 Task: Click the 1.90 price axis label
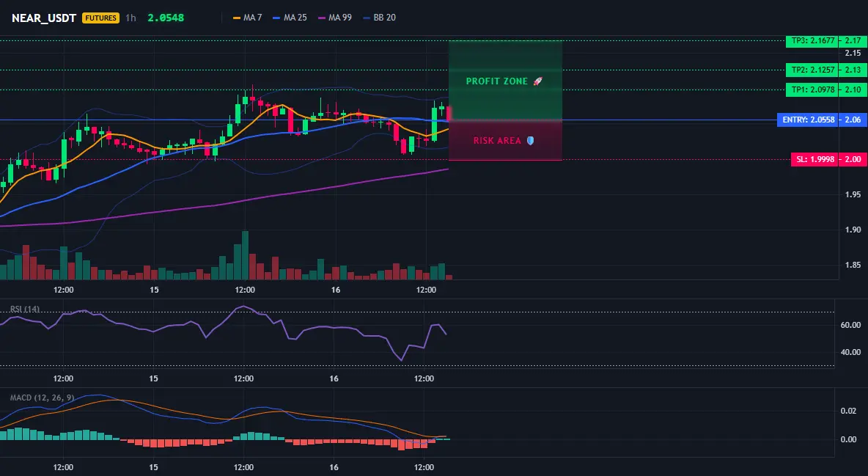pos(853,230)
